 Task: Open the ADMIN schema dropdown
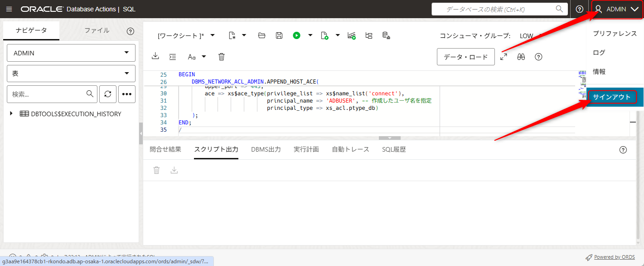point(71,53)
